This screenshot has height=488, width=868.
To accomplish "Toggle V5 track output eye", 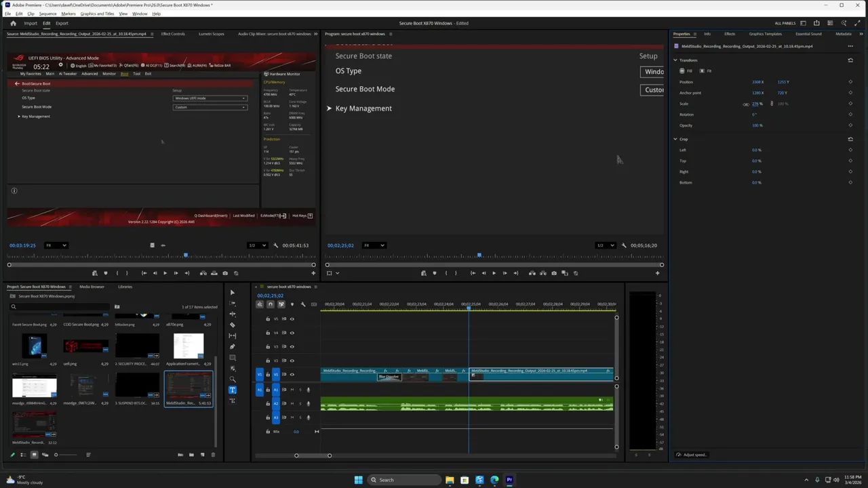I will point(292,319).
